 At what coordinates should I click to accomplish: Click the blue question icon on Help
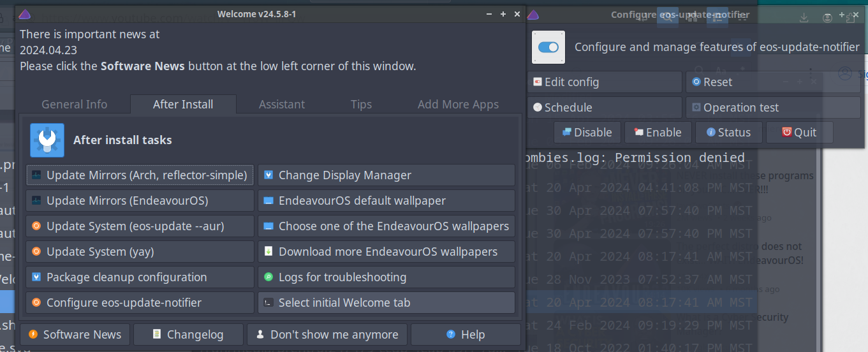pos(451,334)
